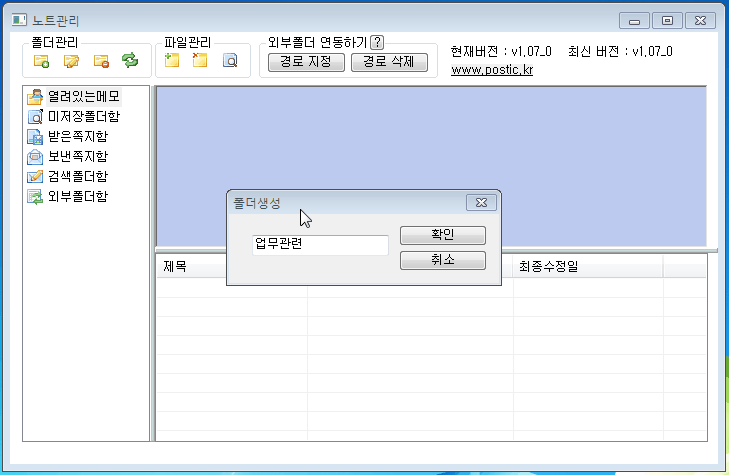
Task: Click the 미저장폴더함 icon
Action: [x=35, y=117]
